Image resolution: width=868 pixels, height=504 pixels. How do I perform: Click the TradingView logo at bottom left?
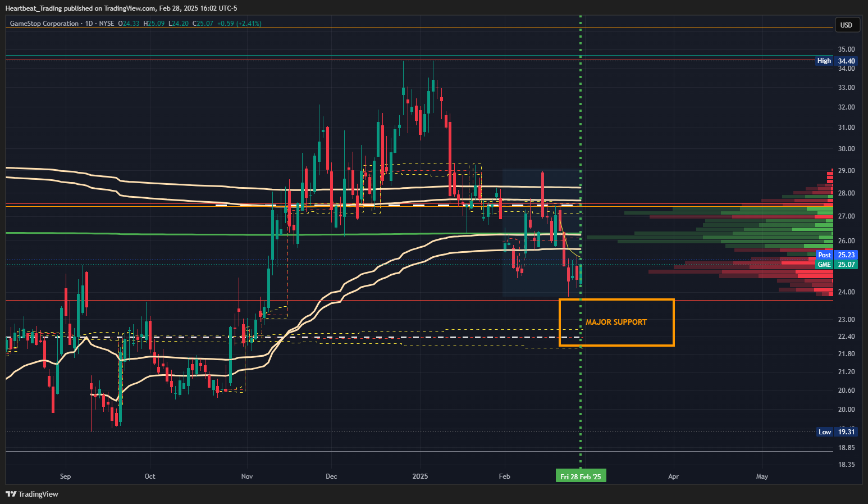32,494
